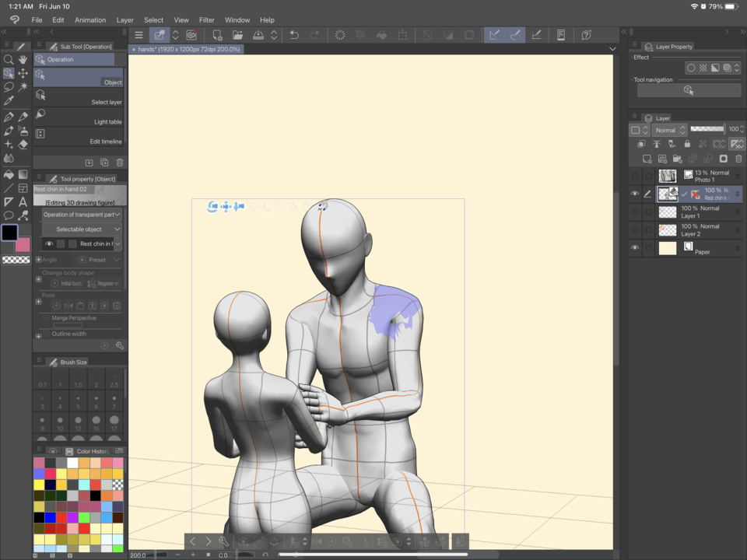Select the Move layer tool
This screenshot has height=560, width=747.
23,73
